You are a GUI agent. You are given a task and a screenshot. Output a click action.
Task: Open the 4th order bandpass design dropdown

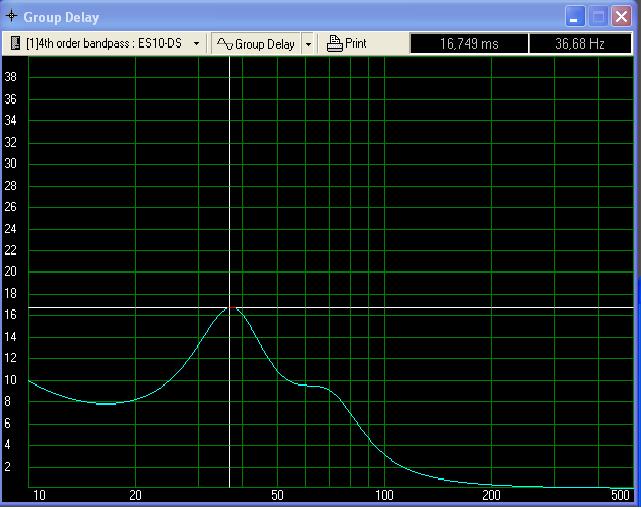click(195, 44)
